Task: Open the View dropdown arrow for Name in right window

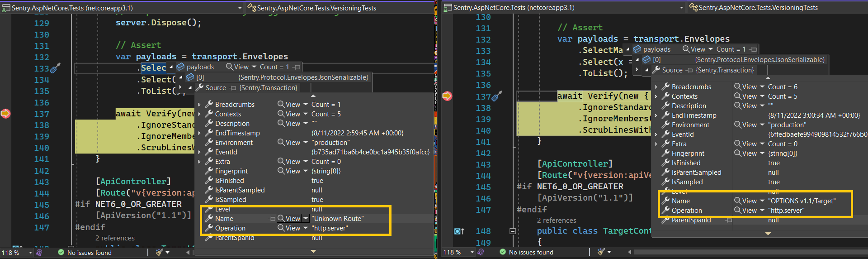Action: coord(762,201)
